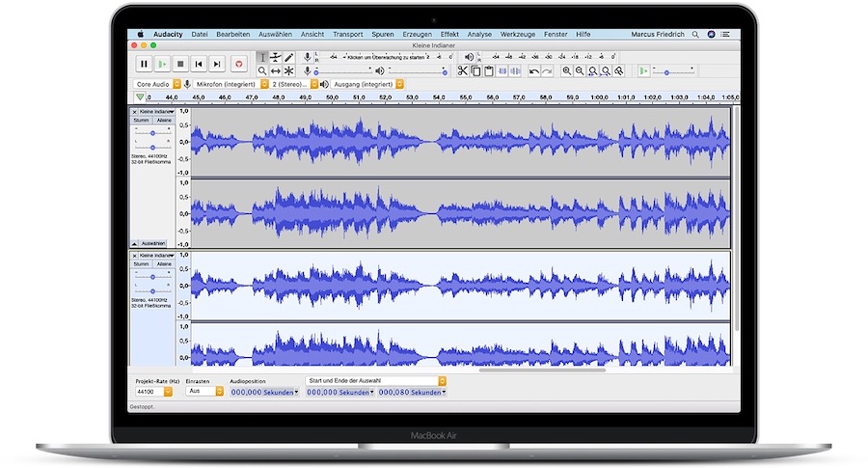Click recording meter to start monitoring
The height and width of the screenshot is (468, 868).
coord(386,57)
